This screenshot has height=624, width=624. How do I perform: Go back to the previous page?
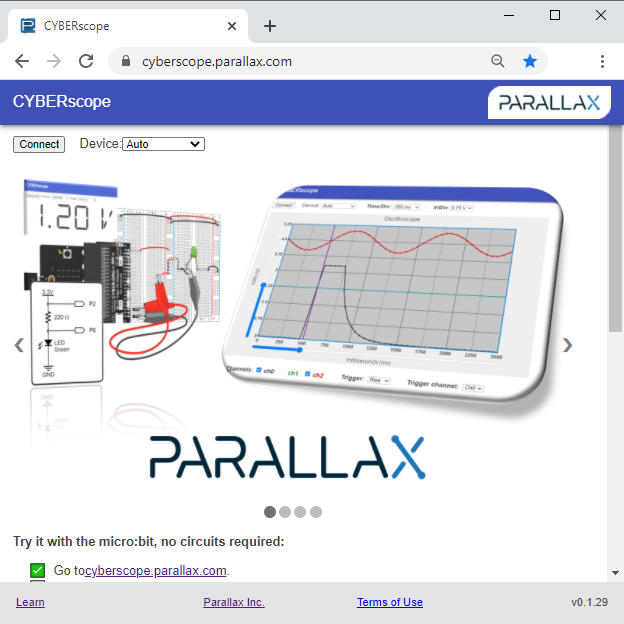(x=22, y=61)
